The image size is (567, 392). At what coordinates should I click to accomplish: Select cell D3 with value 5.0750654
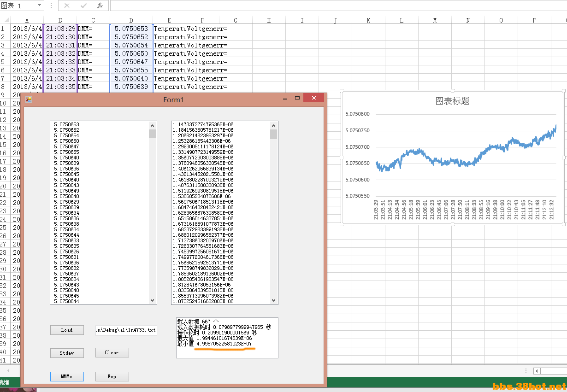click(x=131, y=45)
